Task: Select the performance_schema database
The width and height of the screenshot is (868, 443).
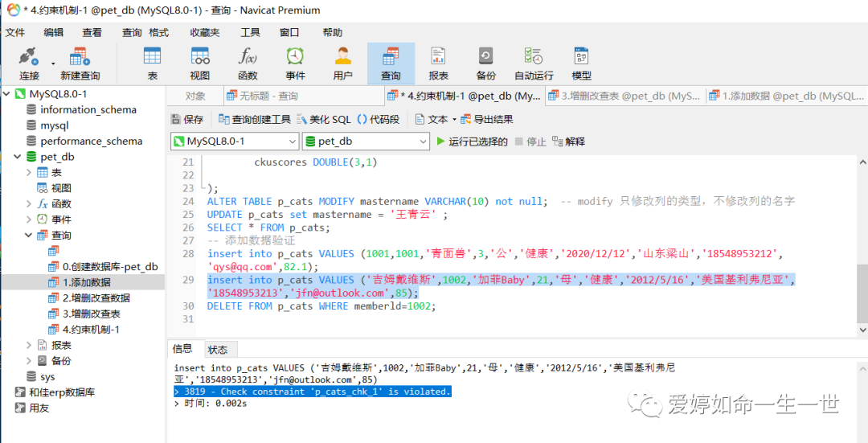Action: 91,142
